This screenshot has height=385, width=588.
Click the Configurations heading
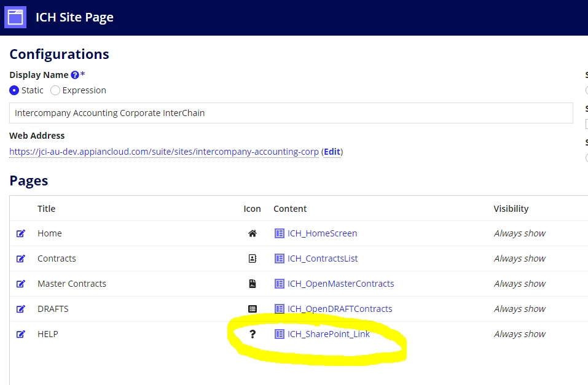click(59, 55)
